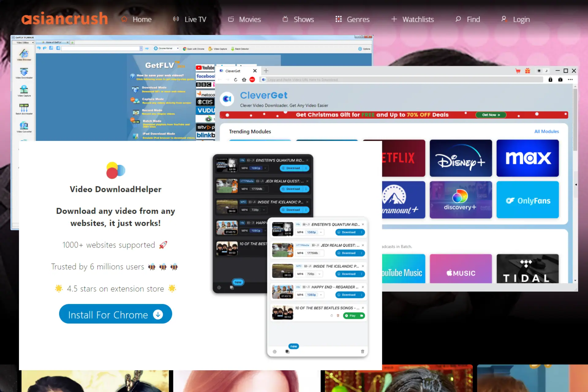
Task: Open the discovery+ module tile
Action: coord(461,200)
